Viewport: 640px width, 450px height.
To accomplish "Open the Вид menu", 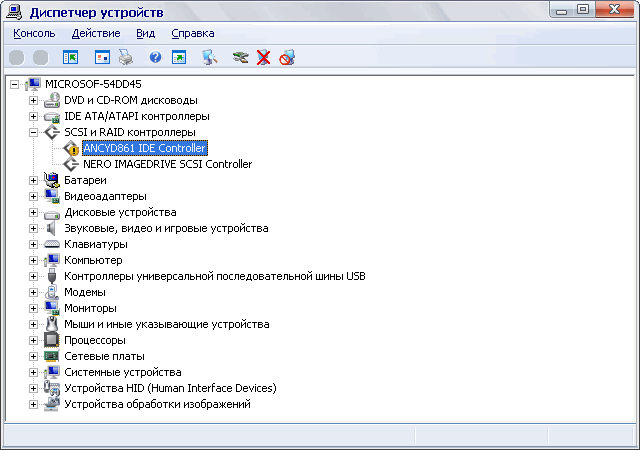I will (x=146, y=33).
